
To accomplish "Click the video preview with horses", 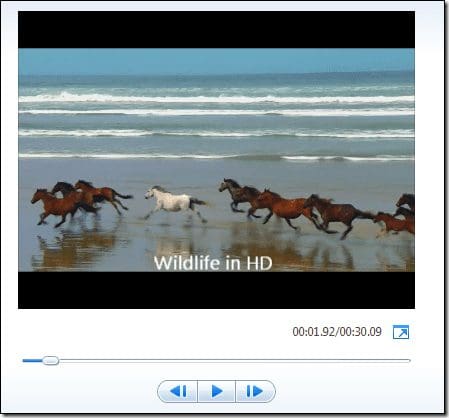I will tap(216, 160).
